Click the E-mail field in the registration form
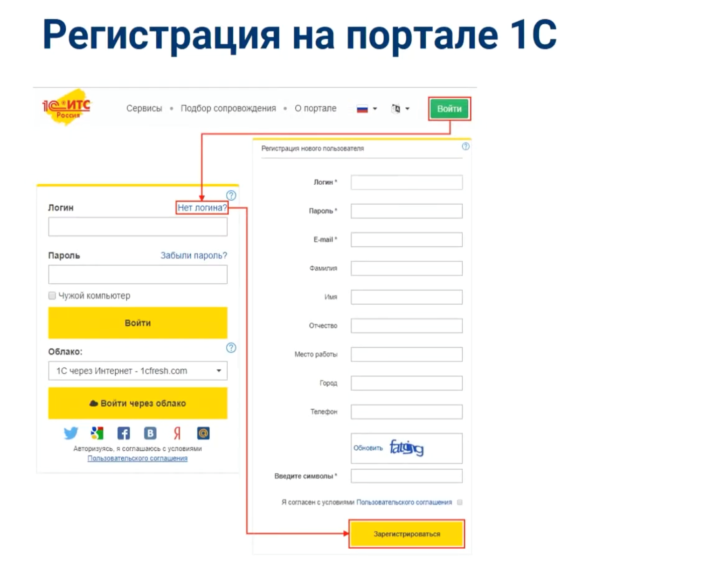 point(406,240)
